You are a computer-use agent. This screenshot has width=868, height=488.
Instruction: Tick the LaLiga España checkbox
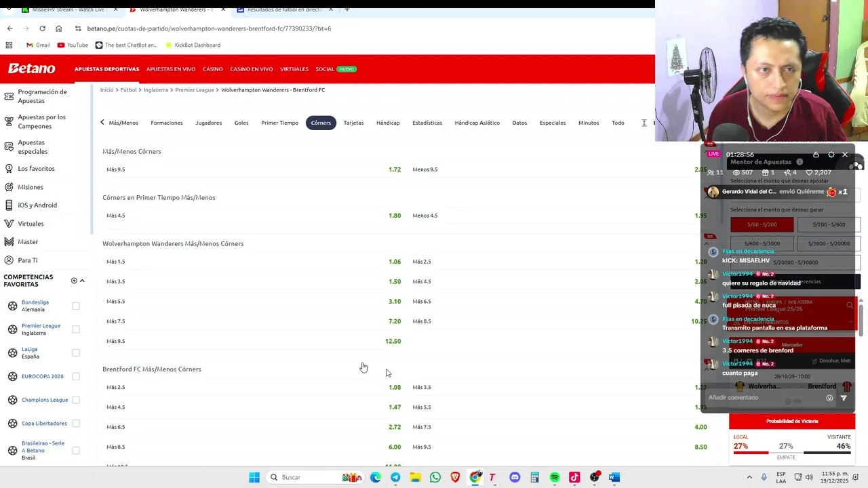tap(76, 352)
